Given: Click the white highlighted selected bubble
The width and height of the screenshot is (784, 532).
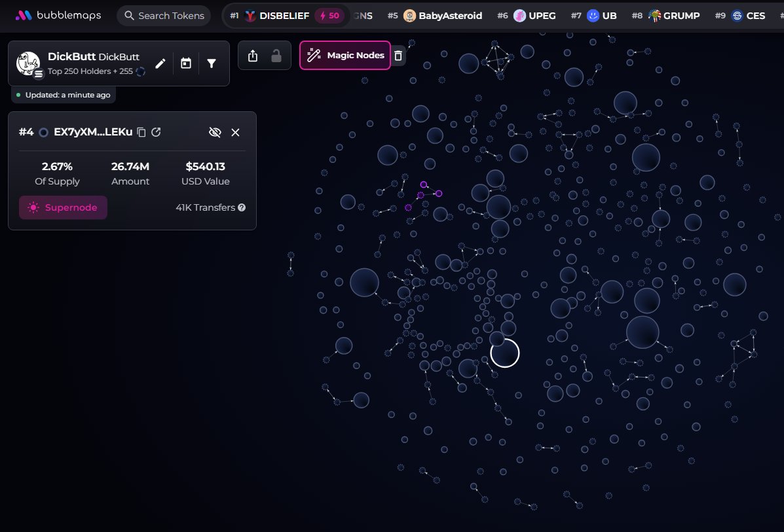Looking at the screenshot, I should coord(505,353).
